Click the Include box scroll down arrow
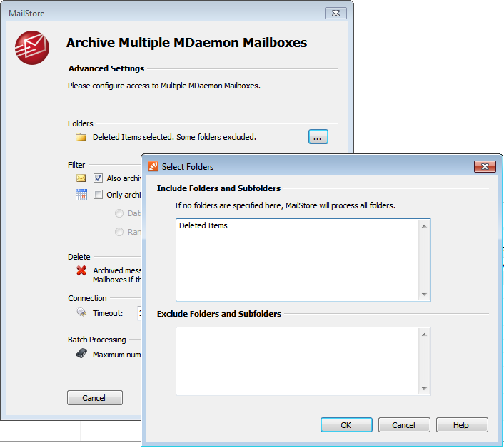 click(424, 294)
